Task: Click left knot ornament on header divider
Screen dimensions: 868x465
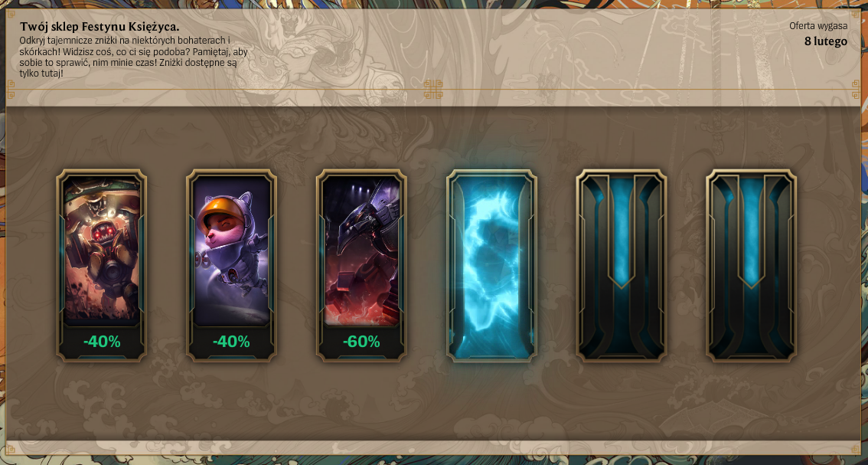Action: click(x=11, y=89)
